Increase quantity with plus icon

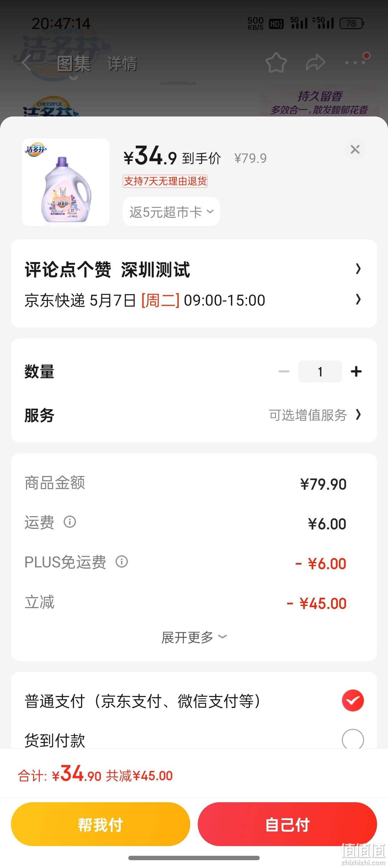[x=356, y=371]
